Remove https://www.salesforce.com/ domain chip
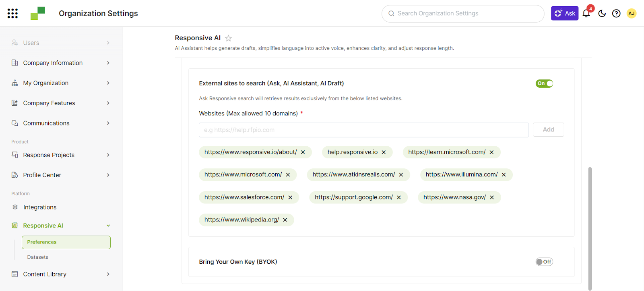 pyautogui.click(x=290, y=197)
